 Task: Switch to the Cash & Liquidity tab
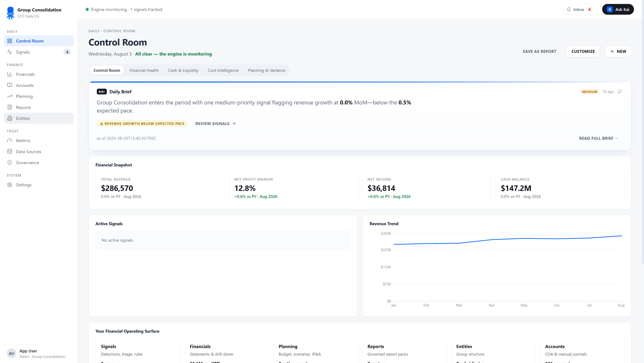point(183,70)
